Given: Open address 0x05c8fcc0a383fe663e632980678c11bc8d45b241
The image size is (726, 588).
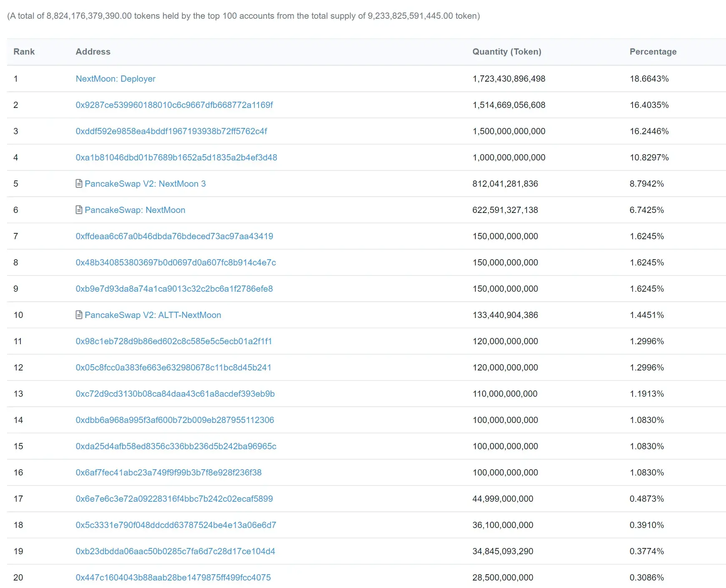Looking at the screenshot, I should [173, 368].
